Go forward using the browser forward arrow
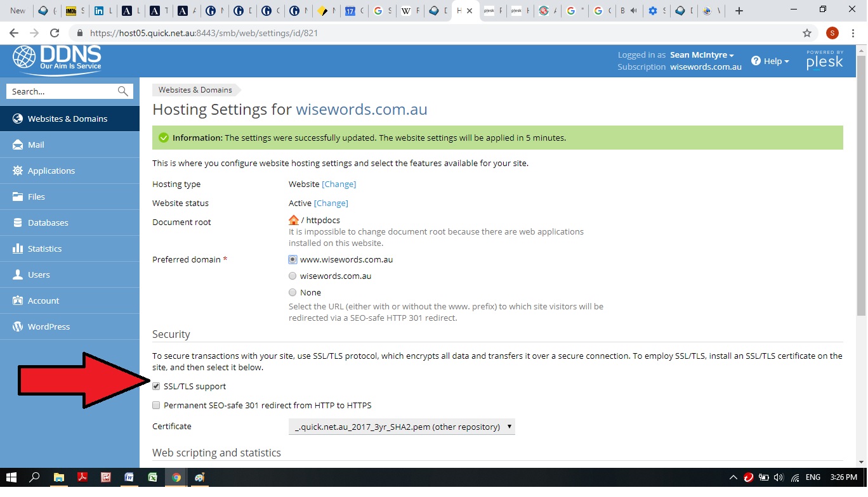Screen dimensions: 868x497 point(34,33)
